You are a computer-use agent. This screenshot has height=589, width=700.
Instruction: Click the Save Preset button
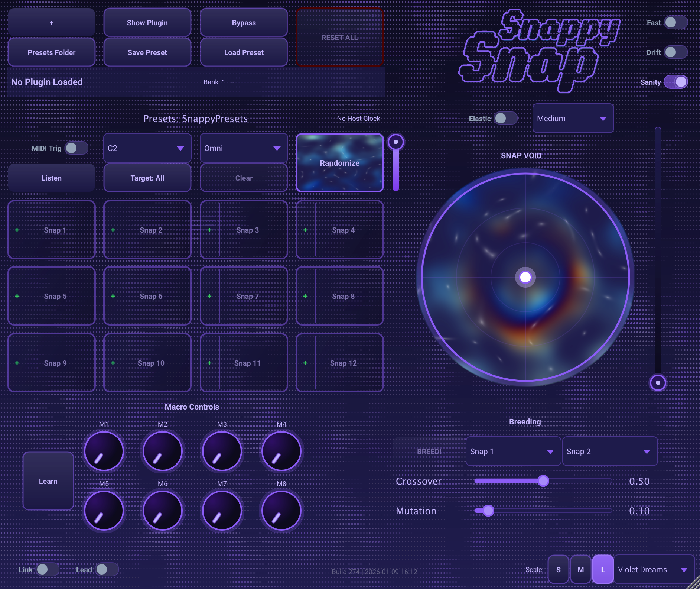(147, 52)
